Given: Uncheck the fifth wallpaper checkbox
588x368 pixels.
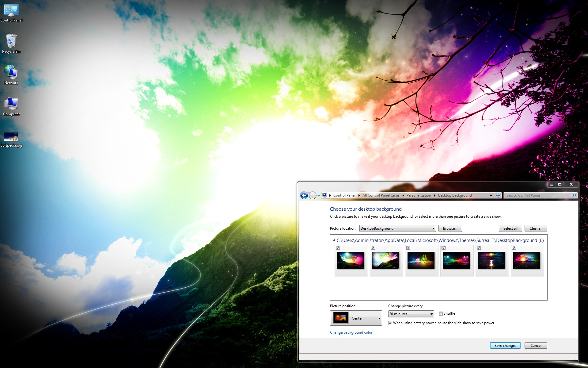Looking at the screenshot, I should (x=479, y=248).
